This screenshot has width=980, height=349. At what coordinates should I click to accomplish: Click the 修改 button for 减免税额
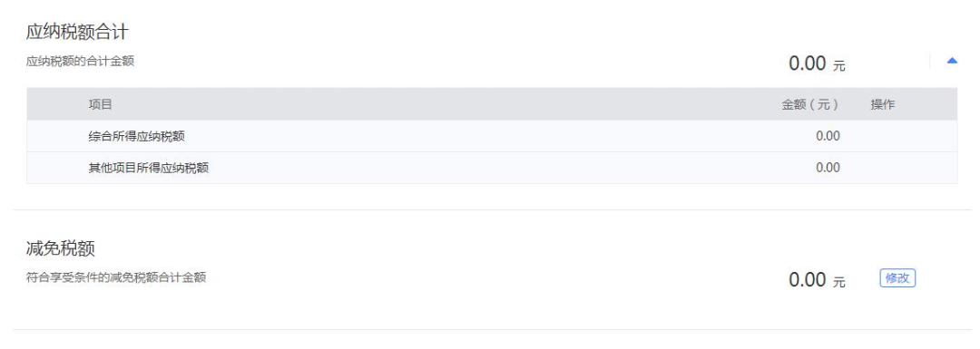[x=897, y=278]
